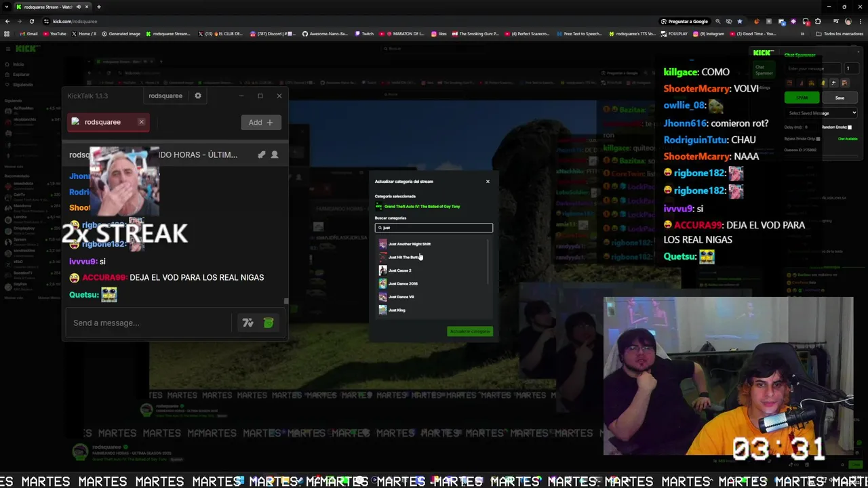
Task: Open the Gmail bookmark
Action: click(28, 34)
